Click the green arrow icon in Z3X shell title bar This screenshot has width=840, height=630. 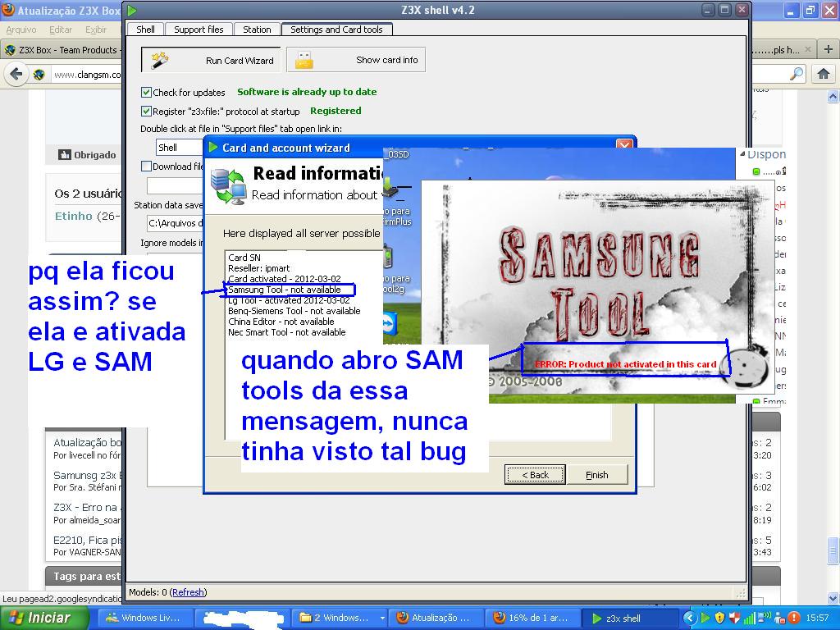[132, 10]
